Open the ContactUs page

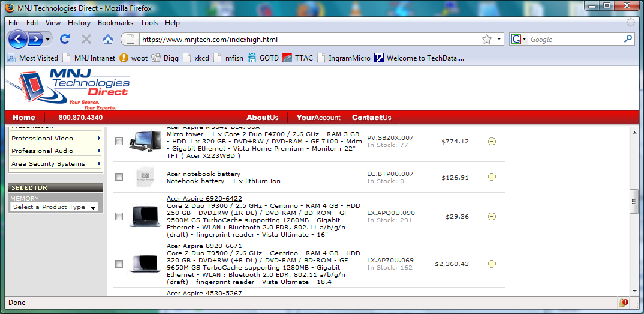372,118
